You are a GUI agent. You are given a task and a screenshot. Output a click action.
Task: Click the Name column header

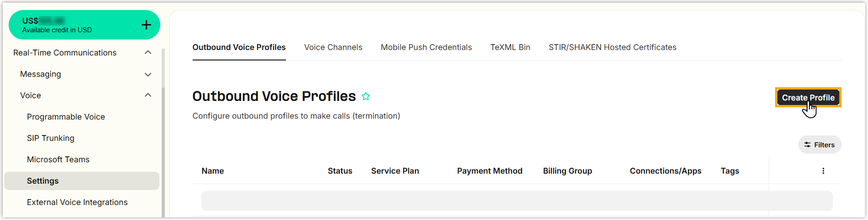213,171
